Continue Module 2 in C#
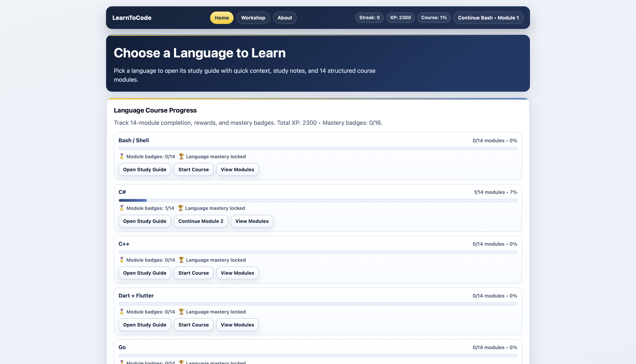Viewport: 636px width, 364px height. 201,221
